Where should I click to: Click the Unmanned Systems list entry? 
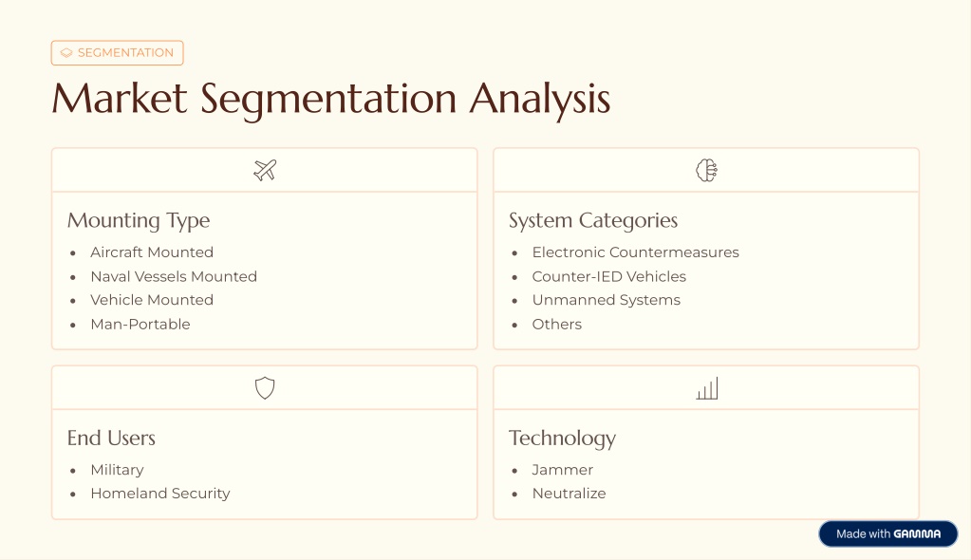(606, 300)
